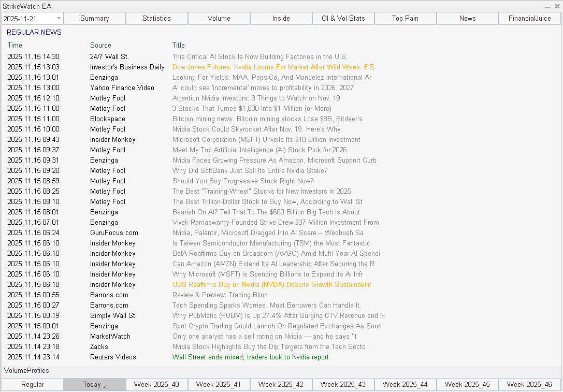Open the OI & Vol Stats tab
The image size is (563, 392).
[x=343, y=18]
